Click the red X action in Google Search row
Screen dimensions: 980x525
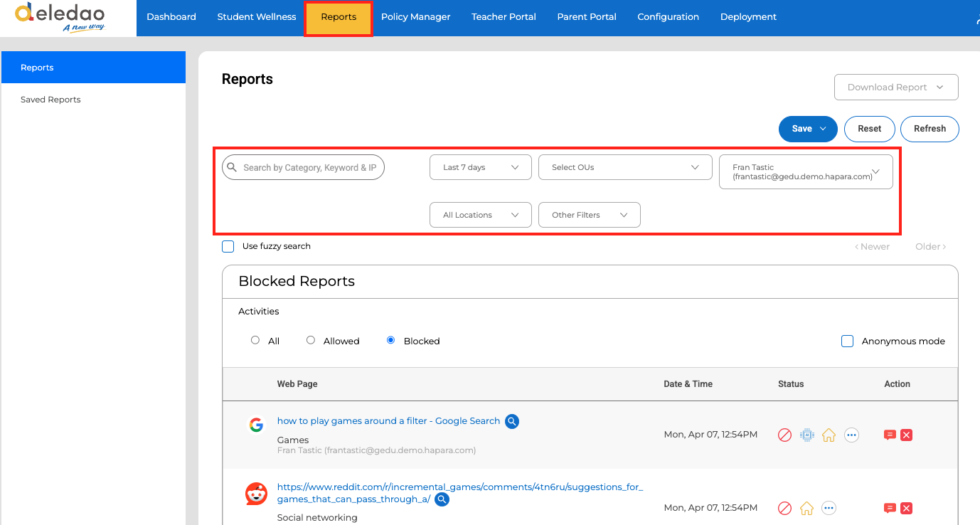pos(906,435)
